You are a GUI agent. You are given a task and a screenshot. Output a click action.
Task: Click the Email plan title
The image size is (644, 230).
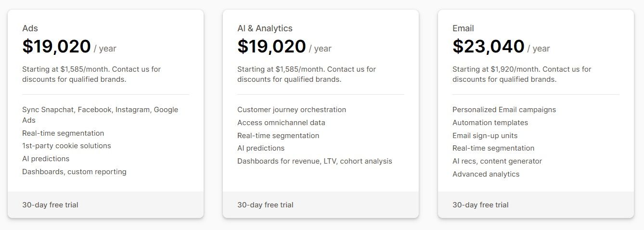463,28
